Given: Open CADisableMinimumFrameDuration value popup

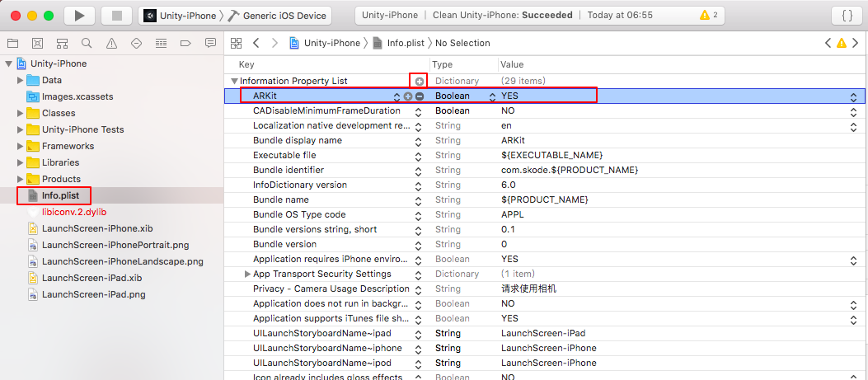Looking at the screenshot, I should (x=853, y=111).
